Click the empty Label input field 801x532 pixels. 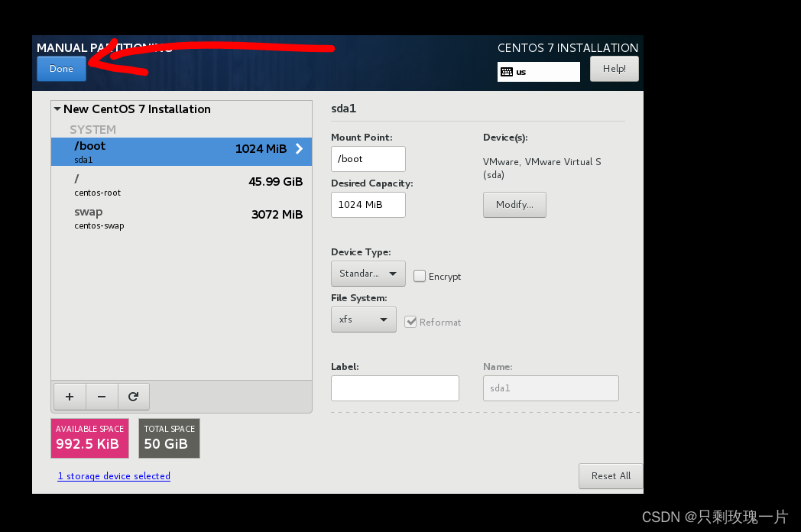point(395,388)
